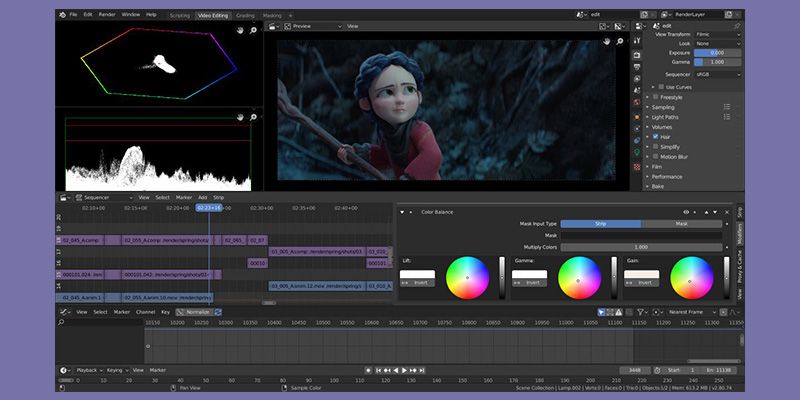Select Mask as the Mask Input Type
The width and height of the screenshot is (800, 400).
[x=681, y=224]
